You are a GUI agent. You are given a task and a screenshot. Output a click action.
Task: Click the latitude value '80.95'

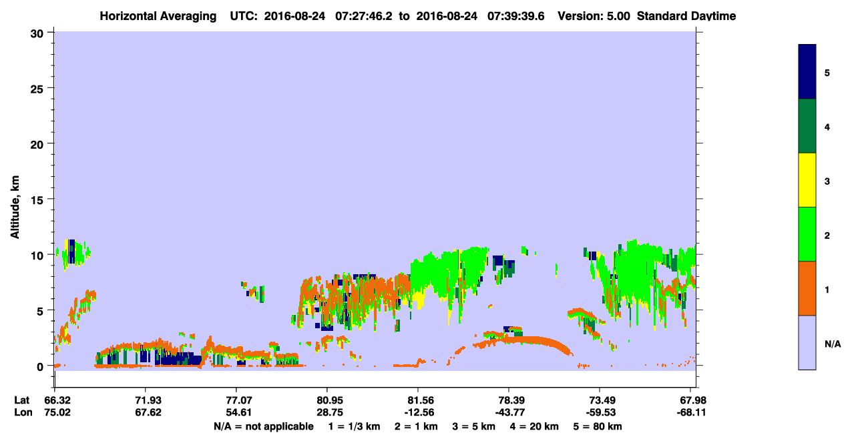pos(327,400)
